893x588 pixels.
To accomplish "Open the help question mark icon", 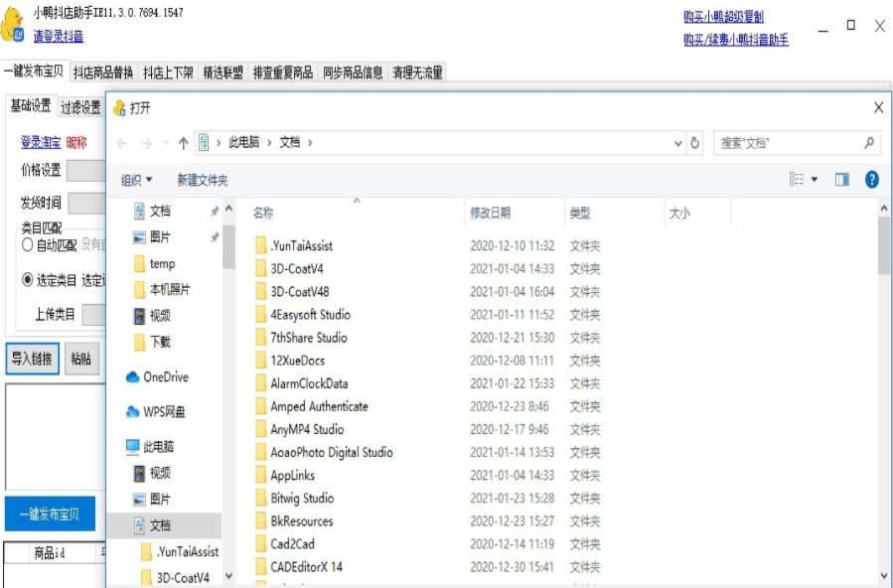I will point(871,180).
